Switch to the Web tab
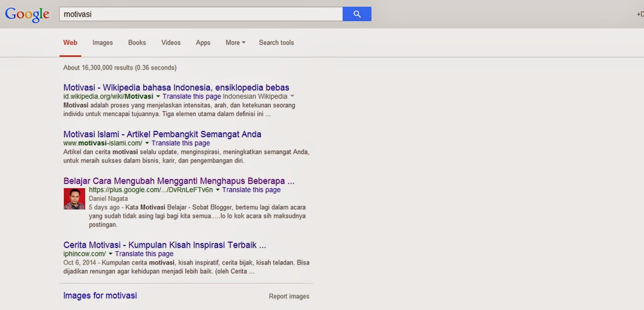The width and height of the screenshot is (644, 310). point(70,43)
